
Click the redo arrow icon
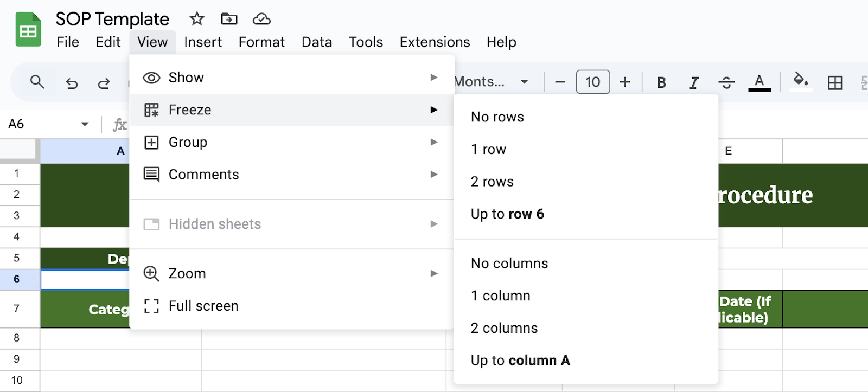[x=104, y=83]
